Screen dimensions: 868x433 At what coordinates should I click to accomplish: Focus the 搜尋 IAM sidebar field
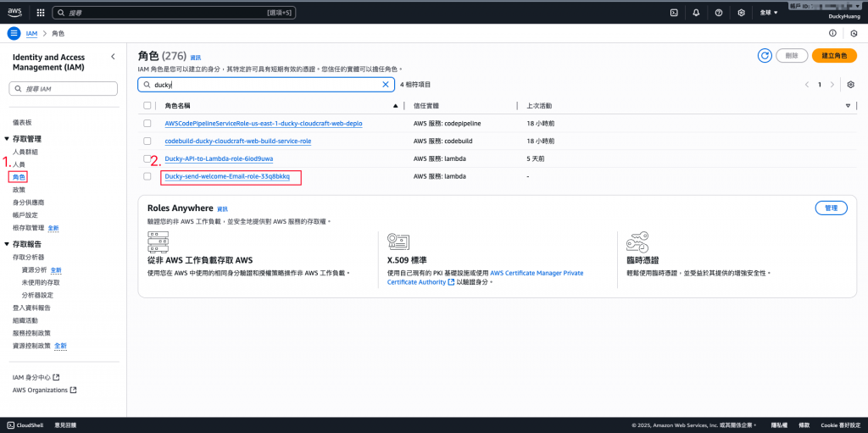pyautogui.click(x=63, y=89)
